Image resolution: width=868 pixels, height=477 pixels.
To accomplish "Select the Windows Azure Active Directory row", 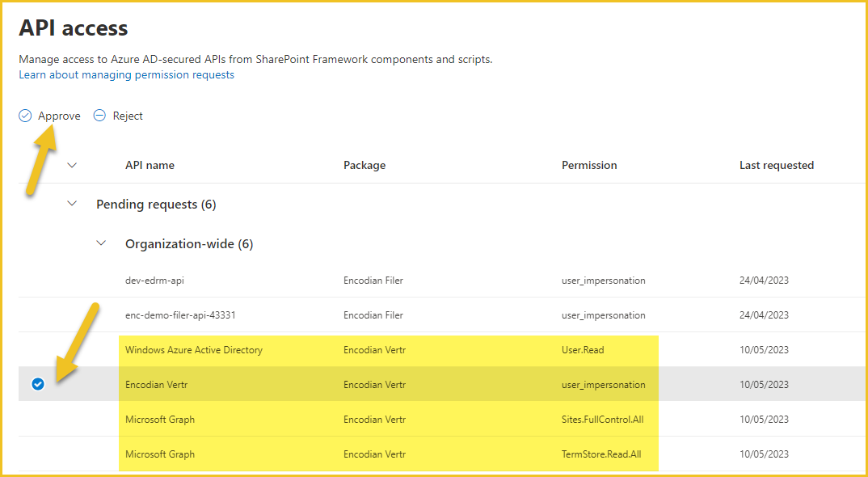I will [443, 350].
